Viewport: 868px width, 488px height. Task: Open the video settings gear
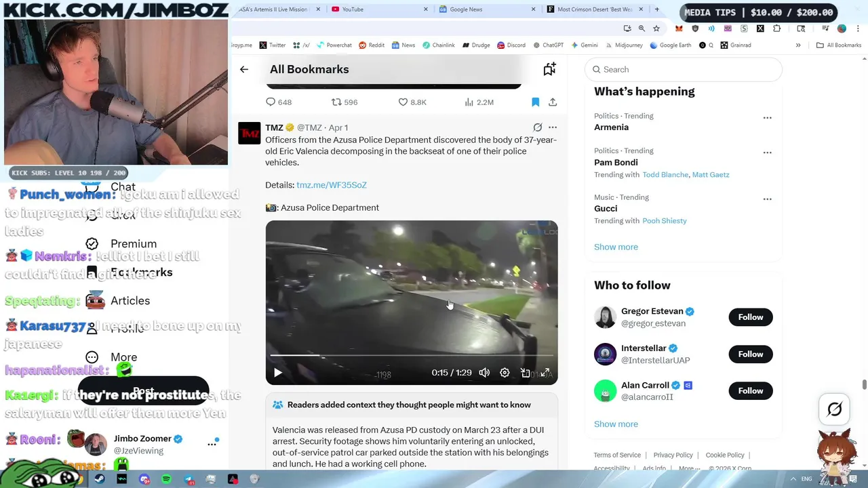(x=505, y=373)
